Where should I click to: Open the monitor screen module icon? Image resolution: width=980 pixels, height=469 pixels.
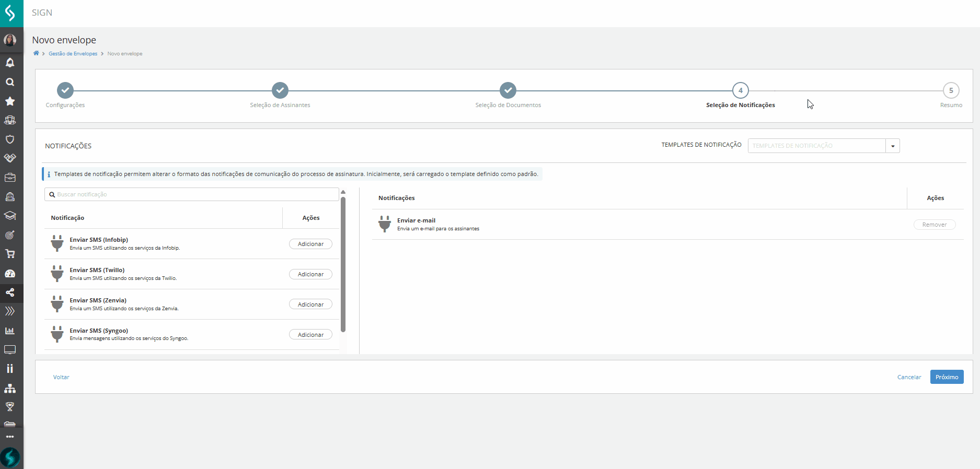click(x=10, y=349)
